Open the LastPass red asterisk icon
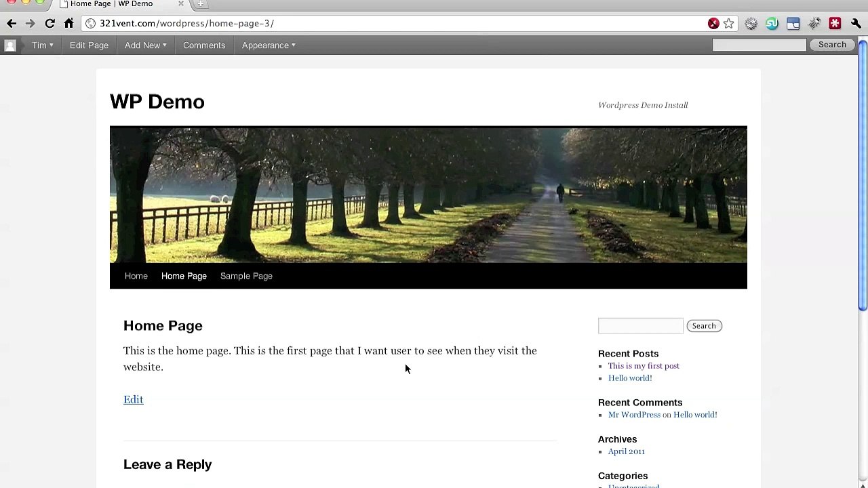 point(835,23)
